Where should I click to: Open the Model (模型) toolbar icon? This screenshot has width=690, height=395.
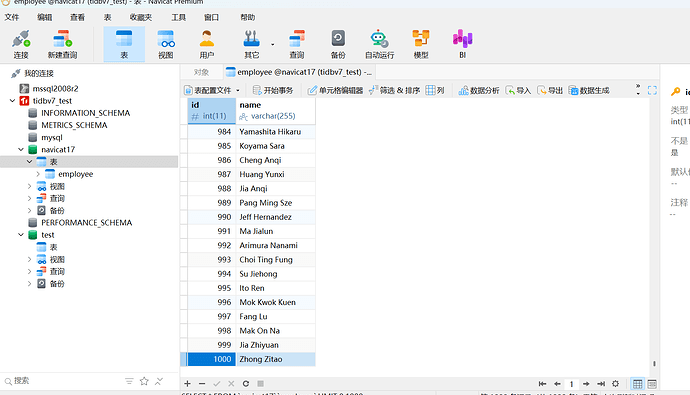click(421, 44)
